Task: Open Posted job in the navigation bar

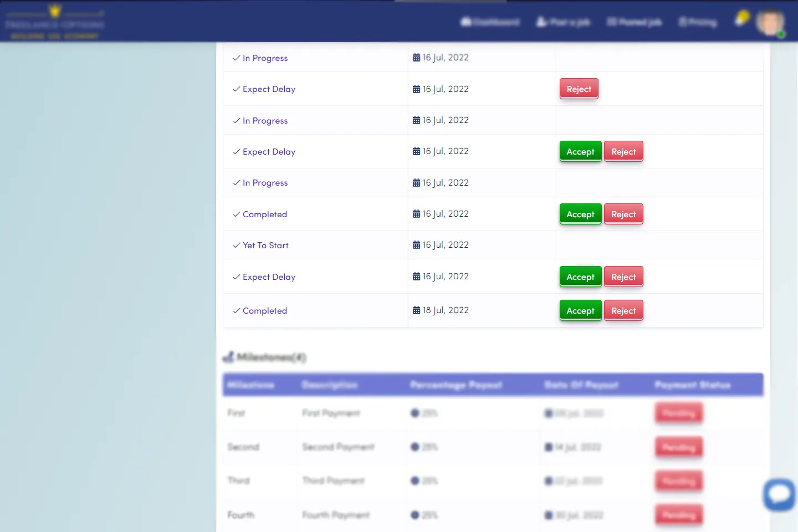Action: 634,22
